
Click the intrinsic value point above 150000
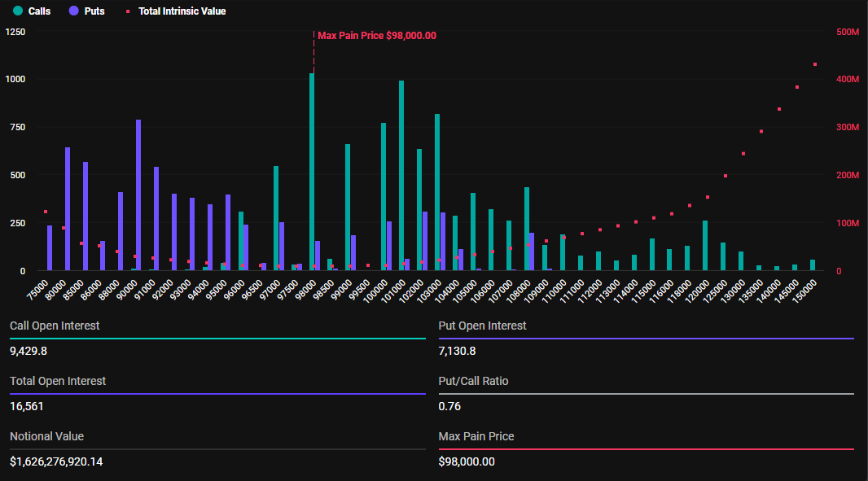(x=815, y=64)
